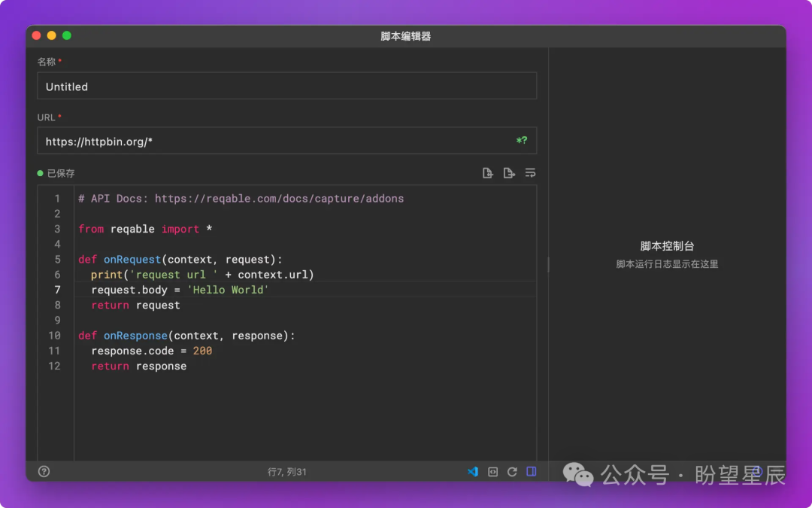Click 'return response' on line 12
This screenshot has height=508, width=812.
click(139, 366)
